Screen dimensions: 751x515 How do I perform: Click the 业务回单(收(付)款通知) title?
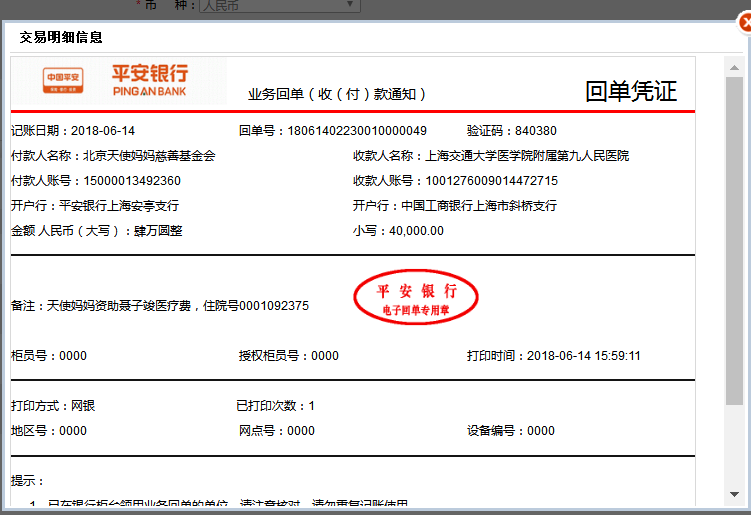(336, 94)
